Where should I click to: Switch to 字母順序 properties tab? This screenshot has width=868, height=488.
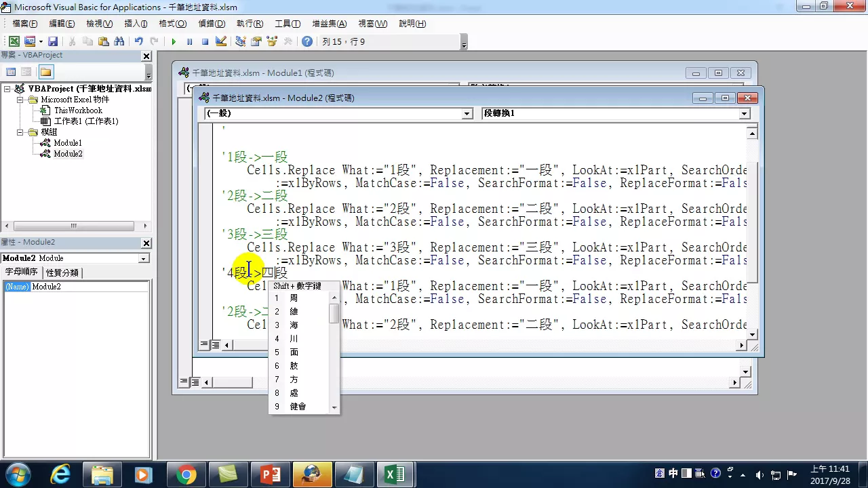pos(22,272)
